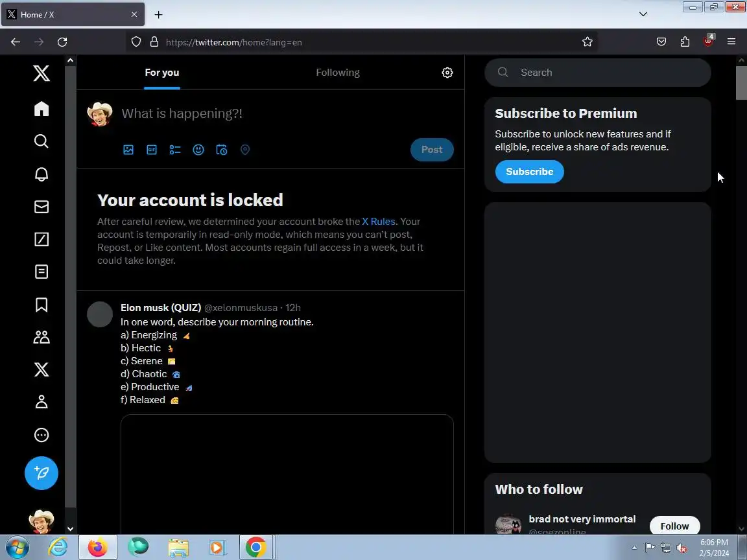The width and height of the screenshot is (747, 560).
Task: Open Premium X icon in sidebar
Action: click(x=41, y=369)
